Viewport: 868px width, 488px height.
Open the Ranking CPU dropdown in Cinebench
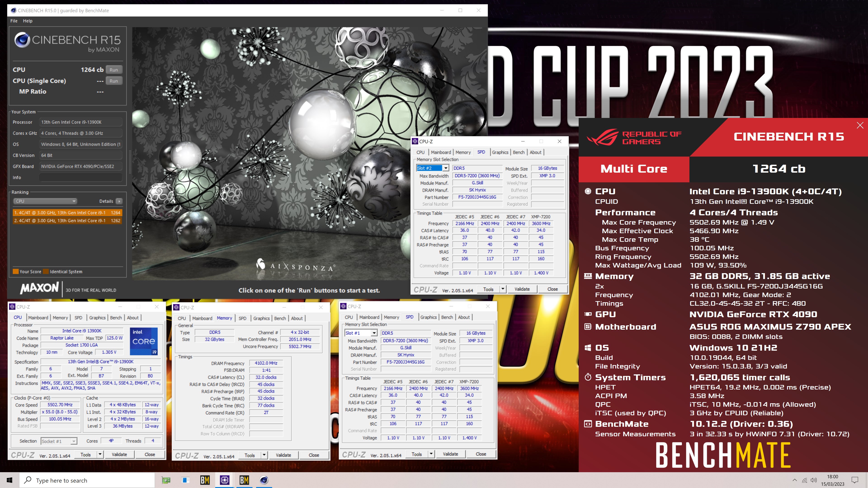click(x=45, y=201)
